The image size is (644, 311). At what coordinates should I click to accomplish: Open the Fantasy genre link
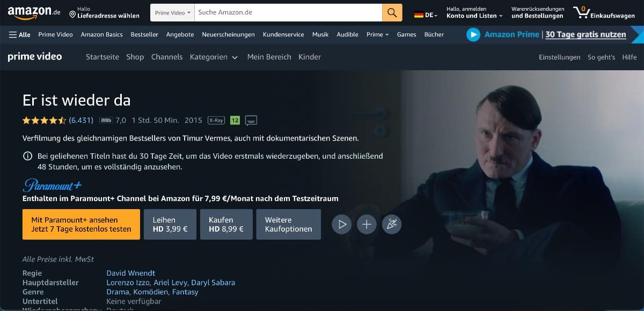[x=185, y=292]
